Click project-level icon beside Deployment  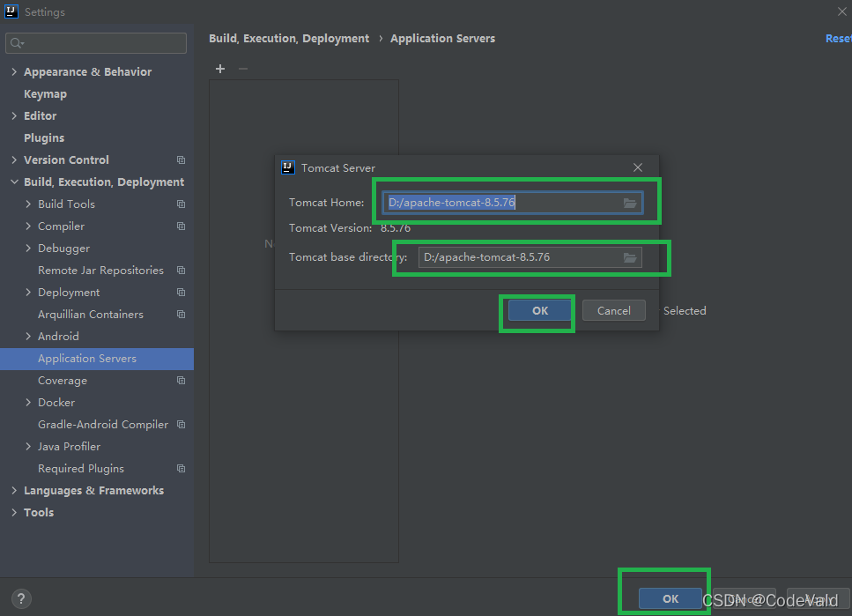pyautogui.click(x=181, y=293)
